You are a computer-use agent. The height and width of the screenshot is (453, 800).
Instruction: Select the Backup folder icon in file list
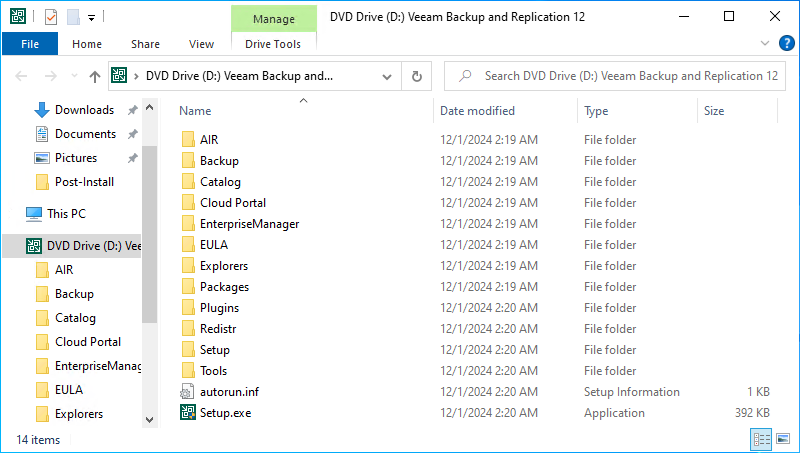click(188, 160)
